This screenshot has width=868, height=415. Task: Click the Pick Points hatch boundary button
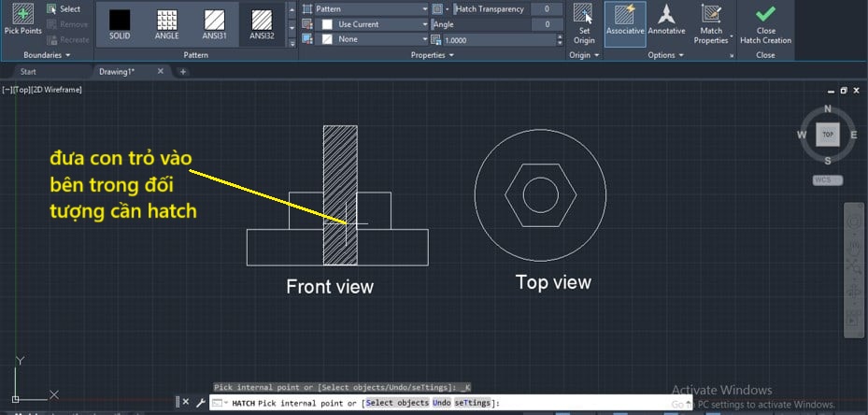coord(22,19)
